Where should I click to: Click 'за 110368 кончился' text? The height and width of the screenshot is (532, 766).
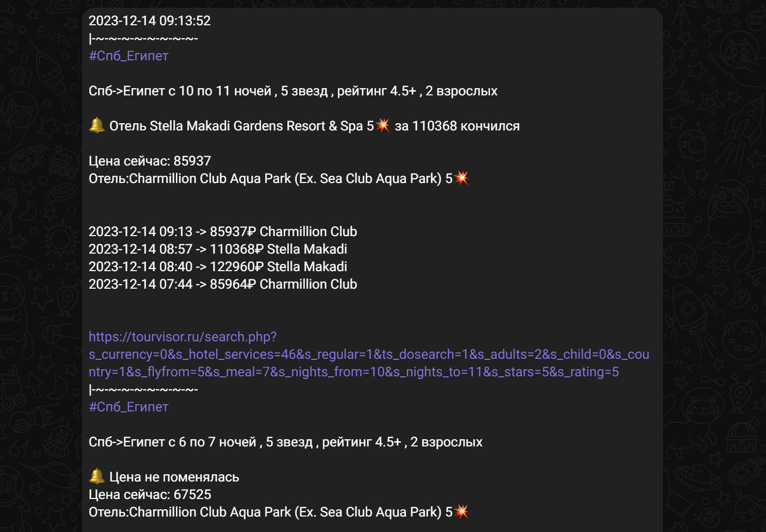[457, 126]
